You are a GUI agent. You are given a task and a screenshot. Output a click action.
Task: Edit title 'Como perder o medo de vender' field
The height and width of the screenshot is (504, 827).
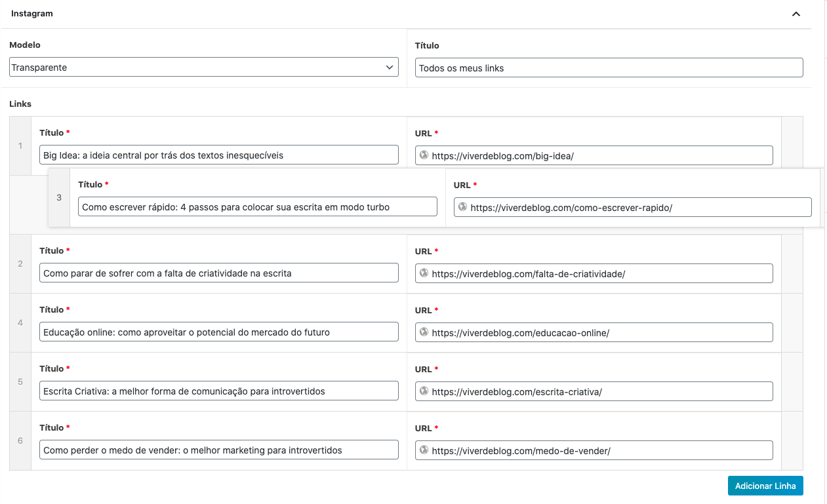pyautogui.click(x=219, y=450)
